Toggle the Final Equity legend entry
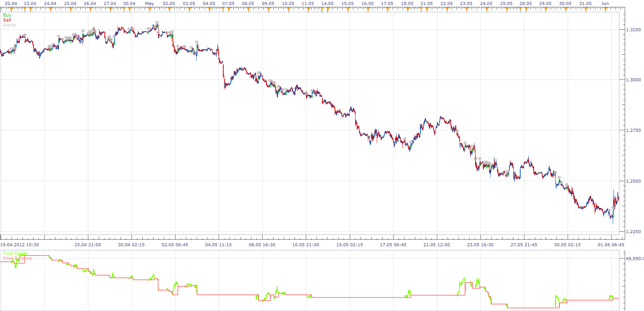 point(15,253)
